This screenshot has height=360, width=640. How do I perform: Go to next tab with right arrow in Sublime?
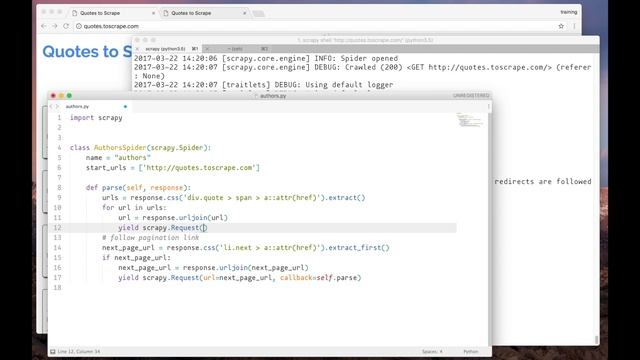[57, 107]
